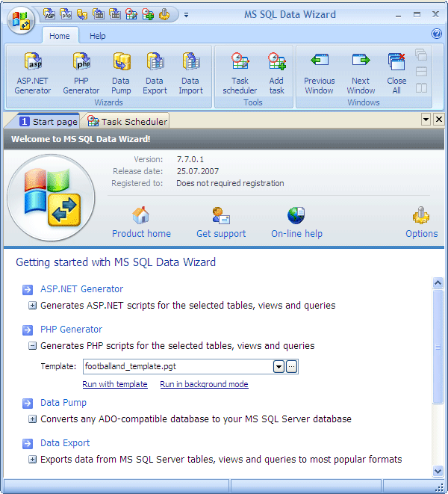The height and width of the screenshot is (494, 448).
Task: Open Product home link
Action: 141,223
